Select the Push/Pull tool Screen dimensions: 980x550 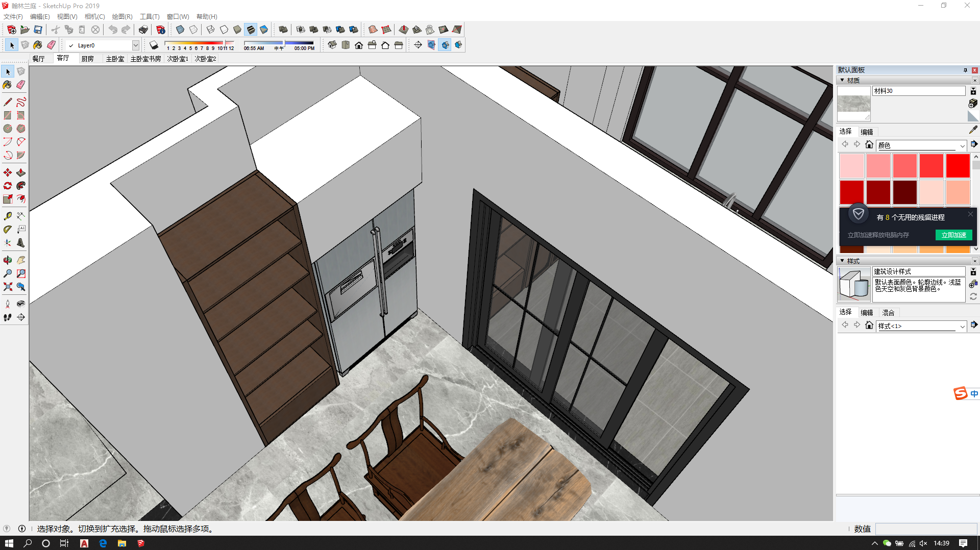pos(21,172)
